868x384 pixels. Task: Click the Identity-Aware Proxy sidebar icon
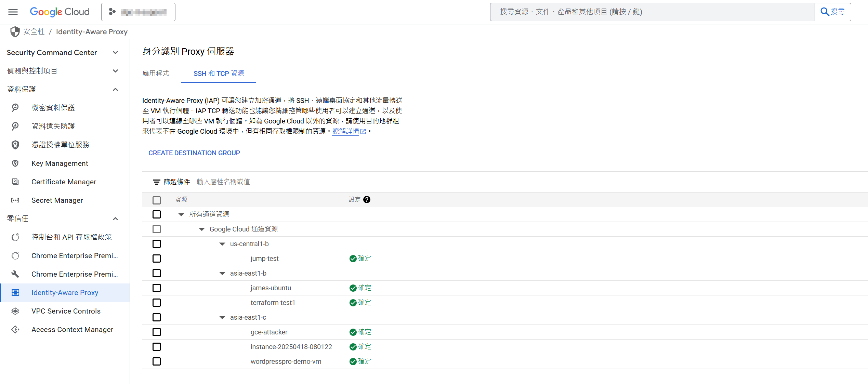[x=15, y=292]
